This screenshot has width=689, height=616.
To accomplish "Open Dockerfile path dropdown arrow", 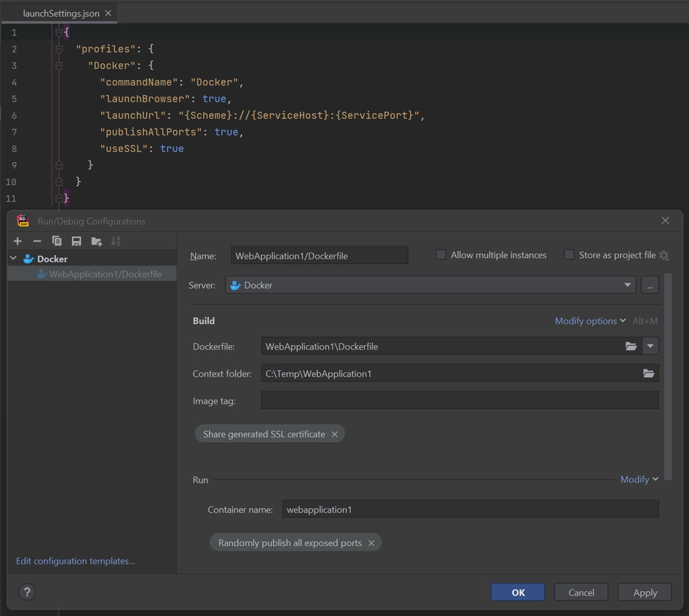I will click(651, 346).
